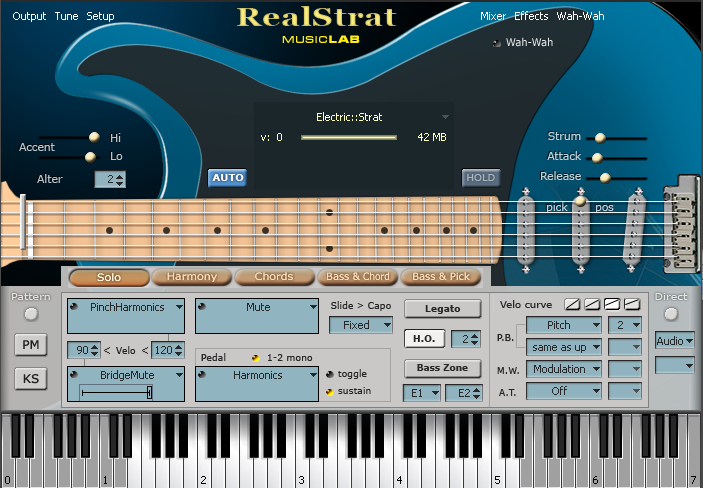Open the Output menu
The image size is (703, 488).
click(29, 16)
